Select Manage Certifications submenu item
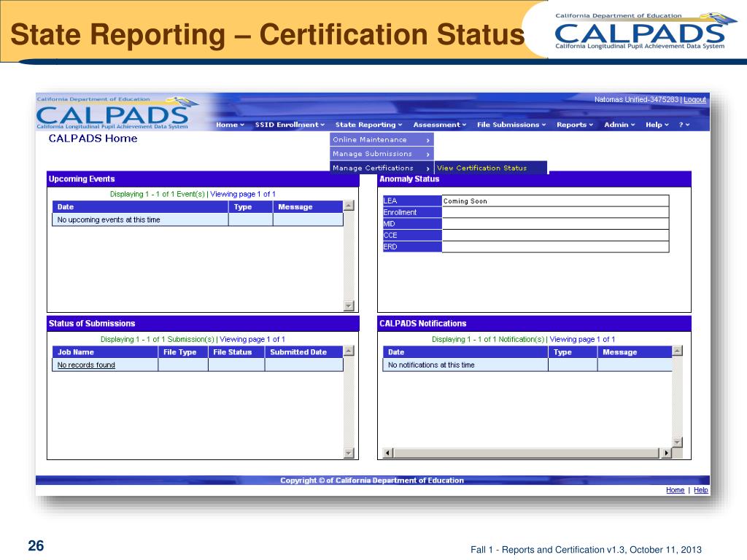 (x=382, y=168)
